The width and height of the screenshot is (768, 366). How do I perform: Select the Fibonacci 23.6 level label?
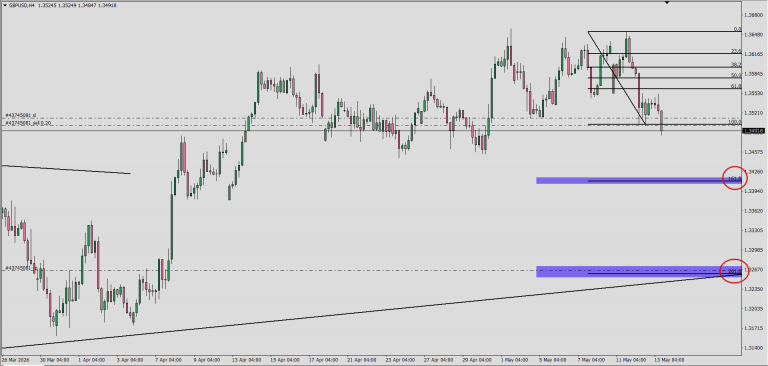coord(736,51)
